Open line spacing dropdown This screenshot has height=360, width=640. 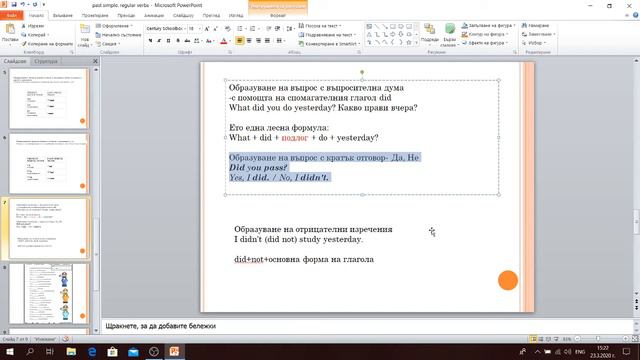click(290, 29)
